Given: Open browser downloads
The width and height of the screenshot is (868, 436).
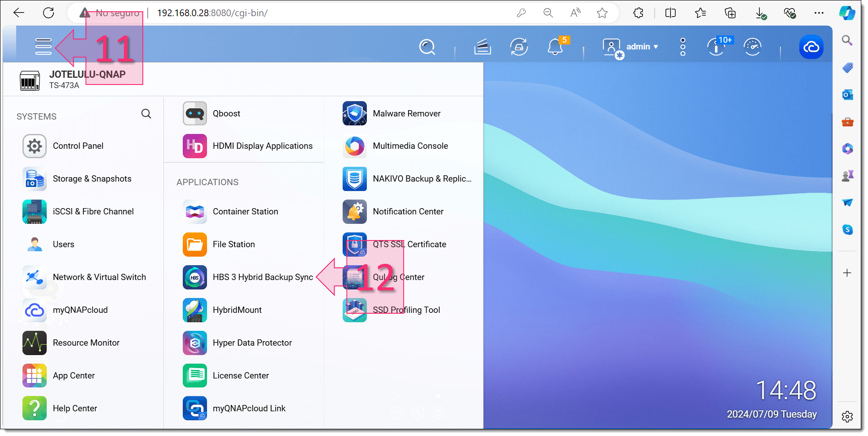Looking at the screenshot, I should (761, 13).
